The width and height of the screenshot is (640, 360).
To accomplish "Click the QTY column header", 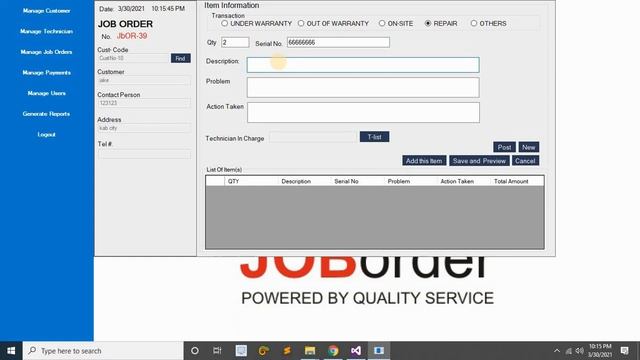I will pyautogui.click(x=251, y=181).
